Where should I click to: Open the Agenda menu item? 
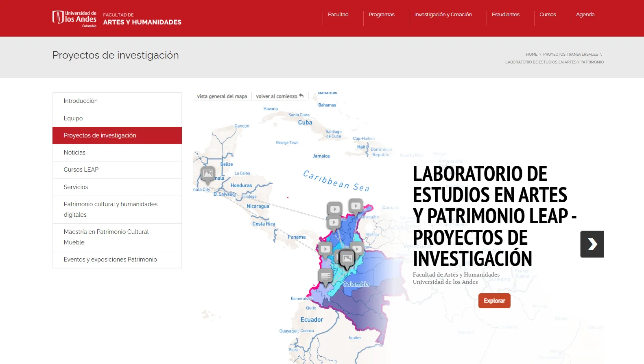(585, 15)
